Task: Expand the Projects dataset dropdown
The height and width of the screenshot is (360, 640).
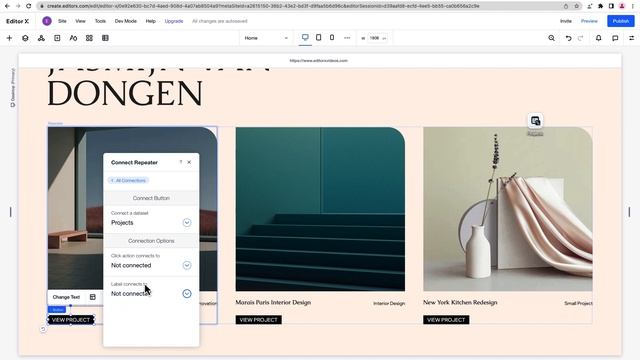Action: click(x=187, y=222)
